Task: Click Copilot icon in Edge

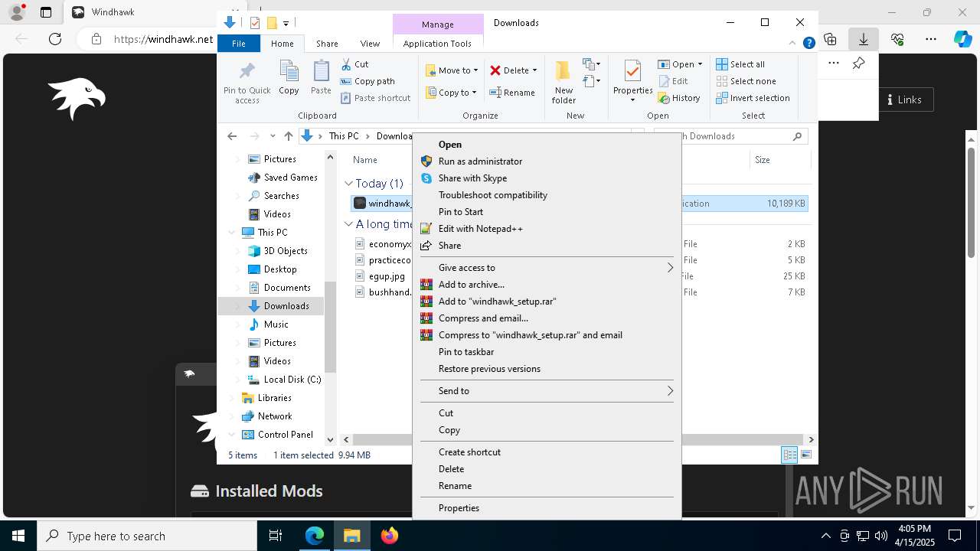Action: [963, 39]
